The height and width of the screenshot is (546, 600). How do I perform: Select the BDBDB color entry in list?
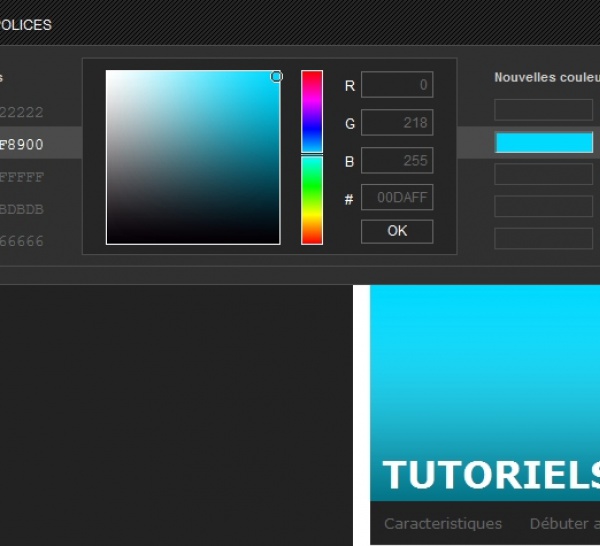(22, 209)
